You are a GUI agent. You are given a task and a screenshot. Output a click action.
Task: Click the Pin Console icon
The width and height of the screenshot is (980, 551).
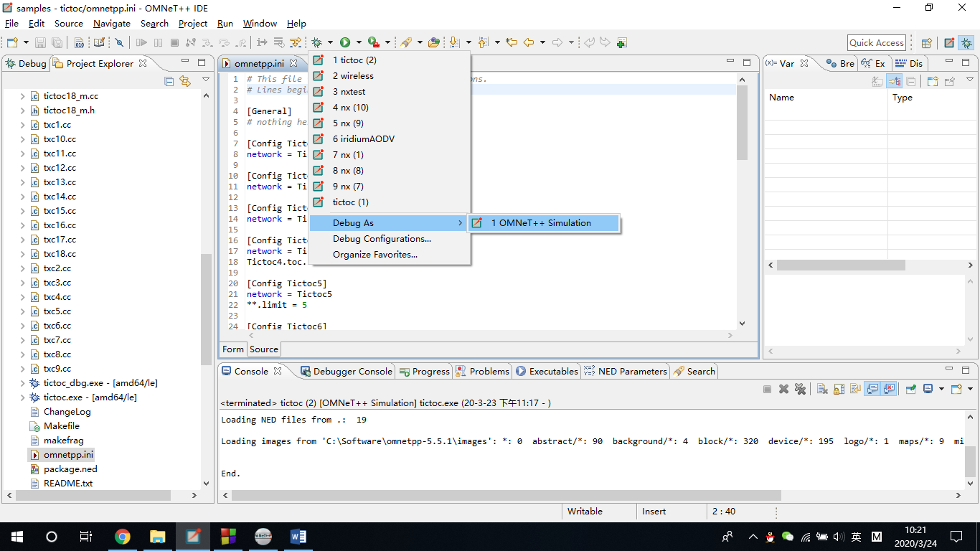pyautogui.click(x=911, y=389)
